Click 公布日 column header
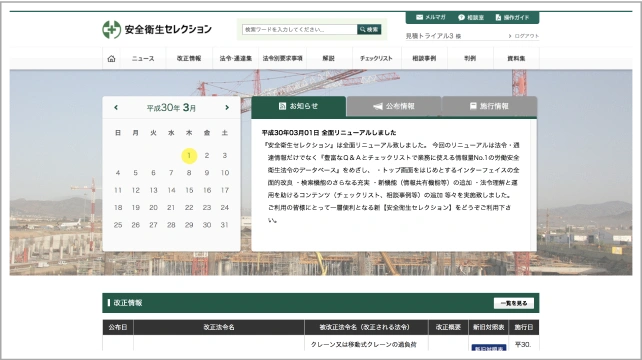Screen dimensions: 642x360 pyautogui.click(x=118, y=327)
